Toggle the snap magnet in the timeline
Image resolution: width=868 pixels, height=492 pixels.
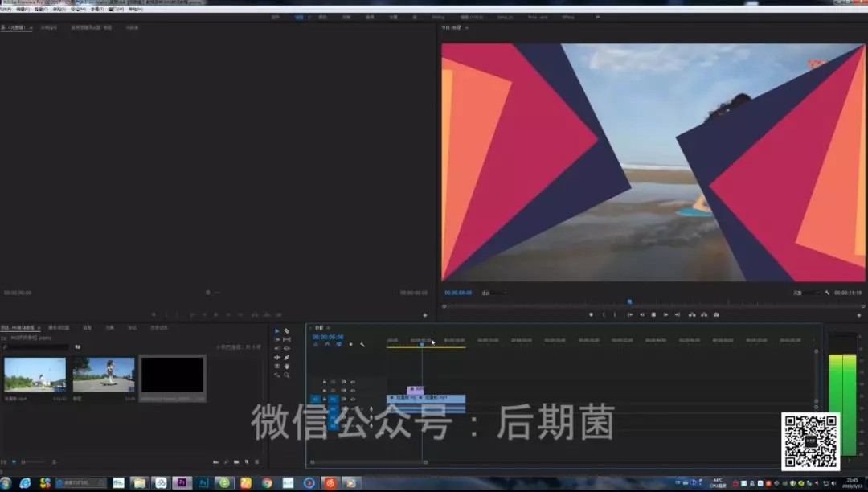tap(327, 344)
